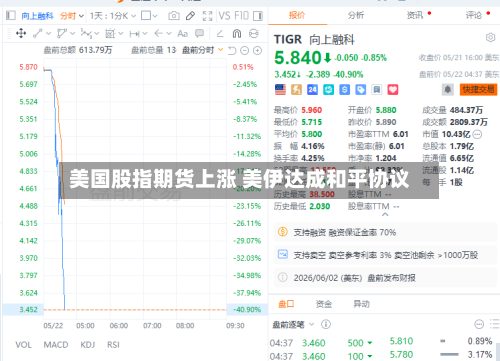The height and width of the screenshot is (361, 500).
Task: Select the 盘口 tab
Action: point(286,304)
